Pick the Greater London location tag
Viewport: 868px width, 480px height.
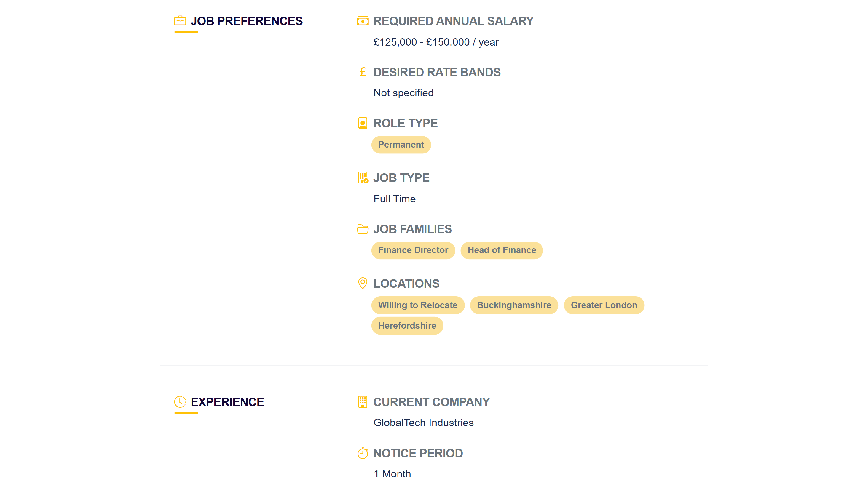point(604,305)
